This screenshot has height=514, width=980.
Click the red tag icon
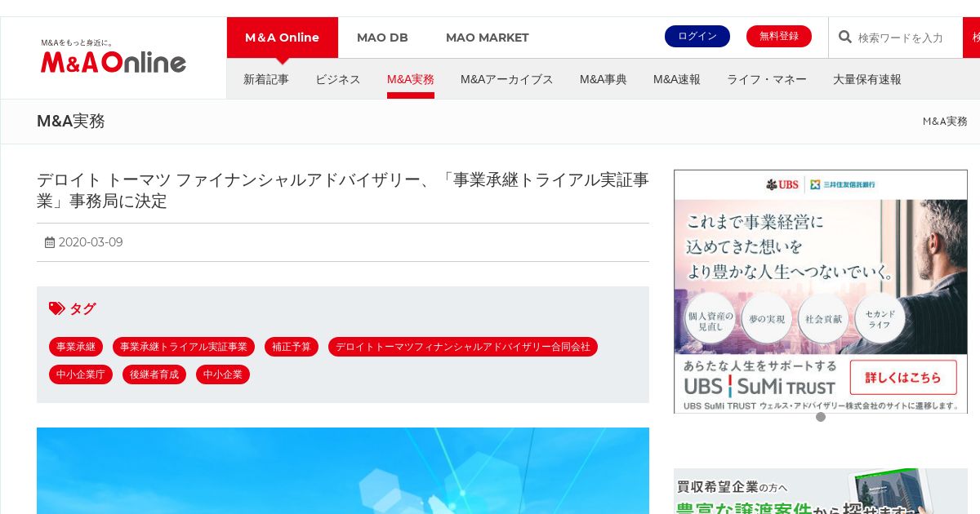[56, 308]
